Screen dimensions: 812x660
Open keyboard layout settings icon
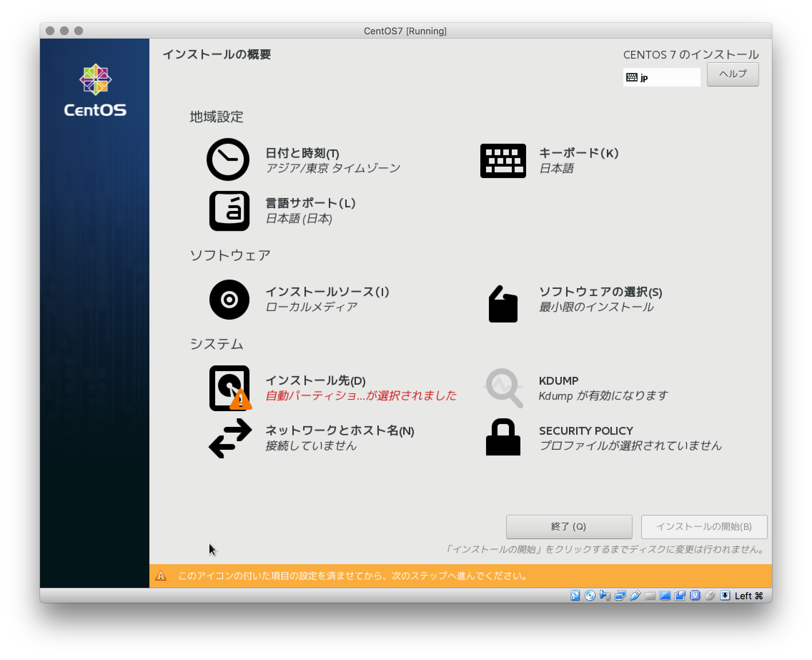503,161
